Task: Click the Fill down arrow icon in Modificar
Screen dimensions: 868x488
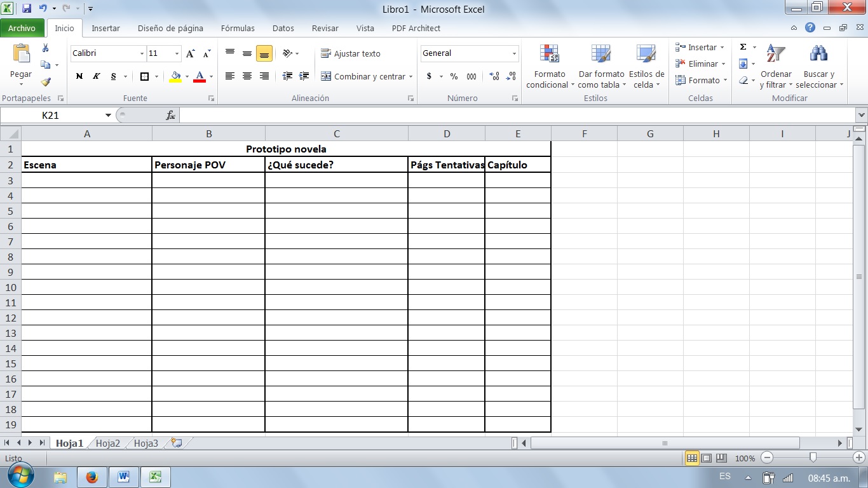Action: (x=743, y=64)
